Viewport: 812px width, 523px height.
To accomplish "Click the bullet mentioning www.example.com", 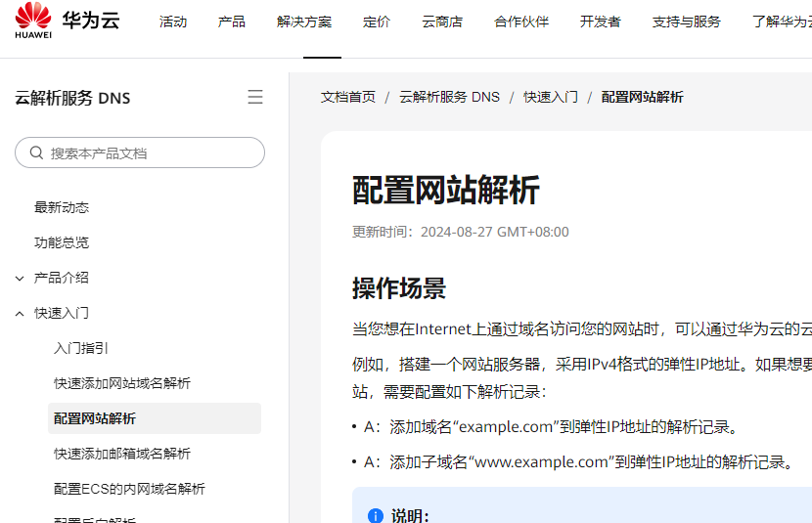I will click(573, 462).
